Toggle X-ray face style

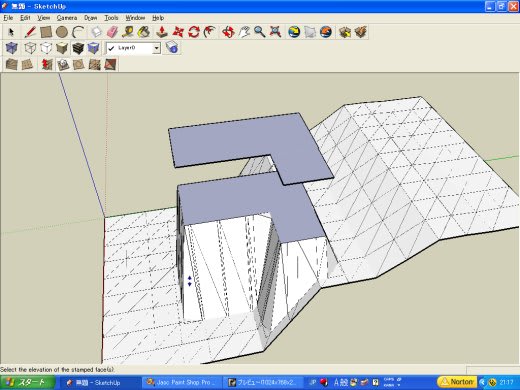coord(12,48)
